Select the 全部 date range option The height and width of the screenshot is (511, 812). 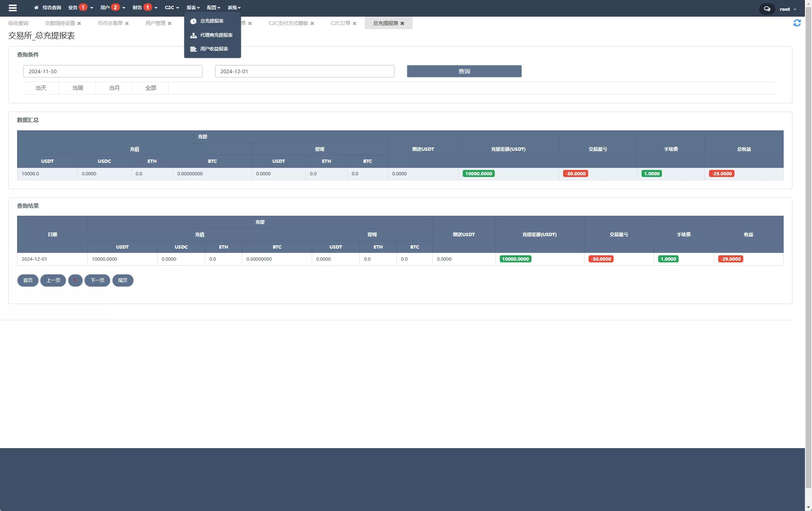tap(151, 88)
